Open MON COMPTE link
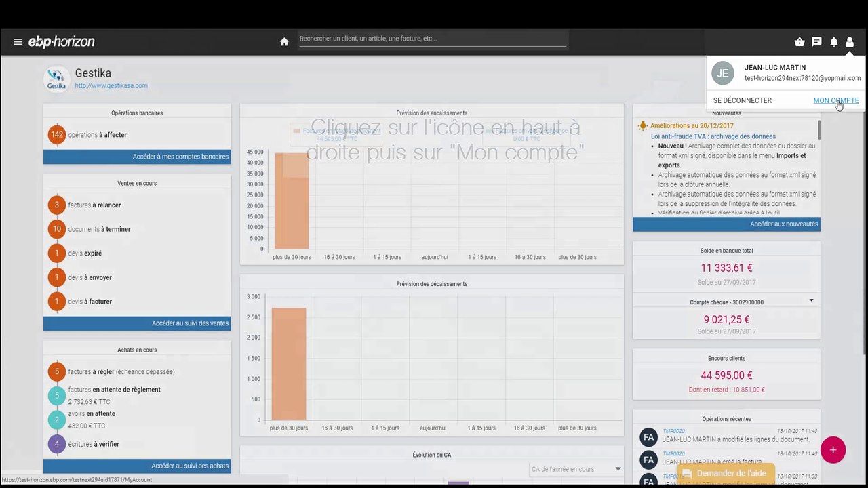 tap(835, 100)
